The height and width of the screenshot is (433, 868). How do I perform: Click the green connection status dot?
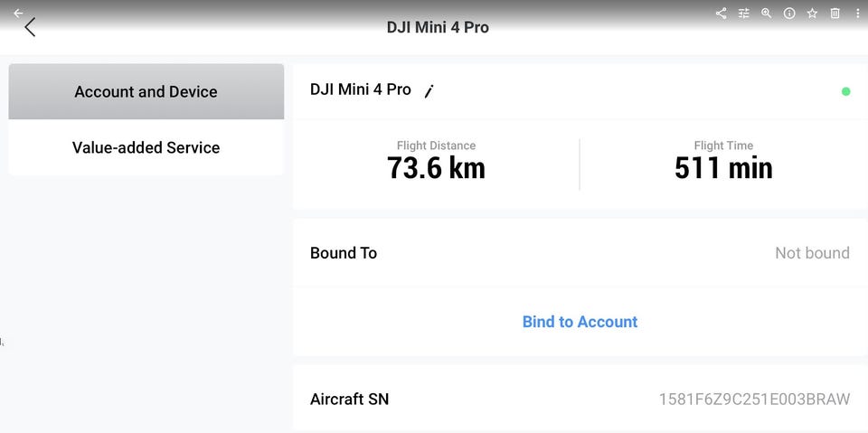(845, 91)
